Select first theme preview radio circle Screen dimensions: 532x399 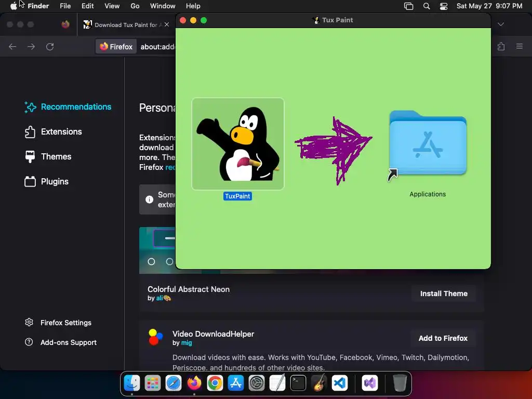coord(151,262)
